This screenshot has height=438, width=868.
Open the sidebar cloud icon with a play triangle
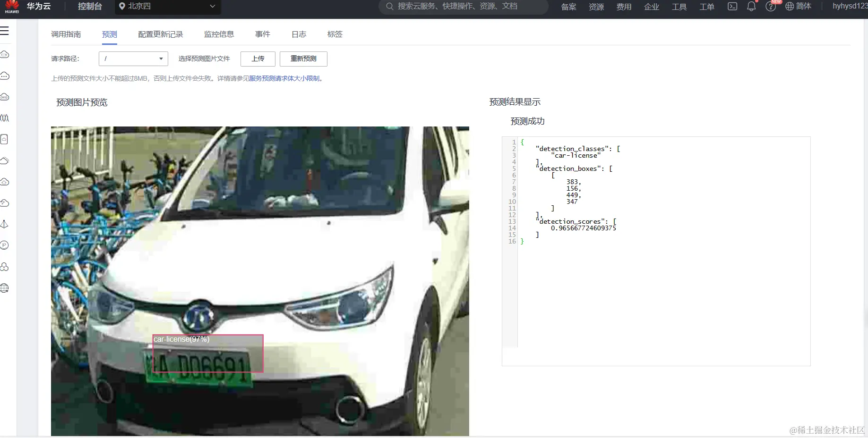(5, 203)
